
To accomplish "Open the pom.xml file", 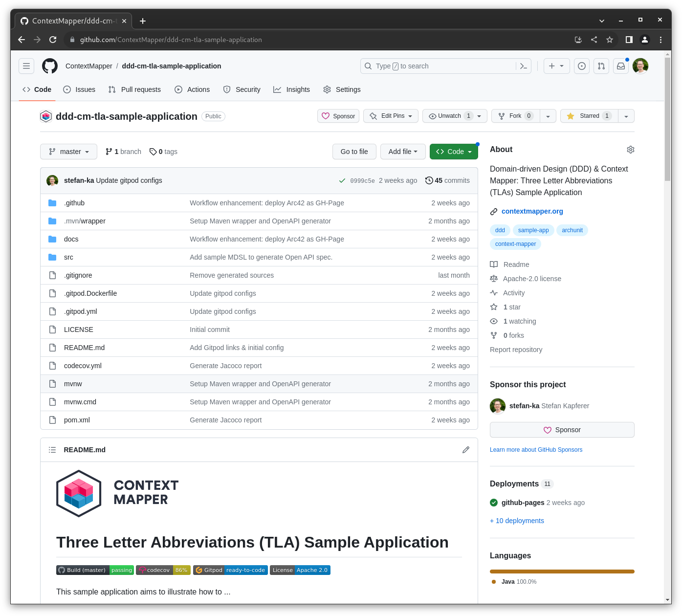I will 77,420.
